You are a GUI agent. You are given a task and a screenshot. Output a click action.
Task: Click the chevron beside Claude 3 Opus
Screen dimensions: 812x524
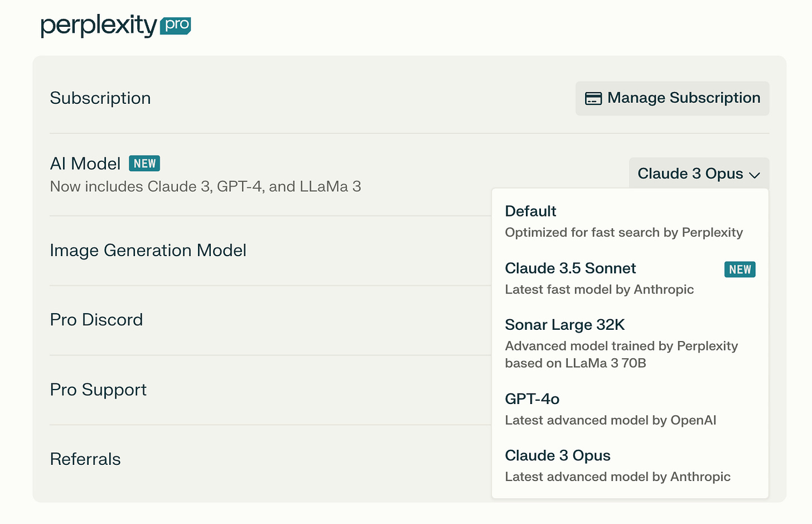pos(755,175)
